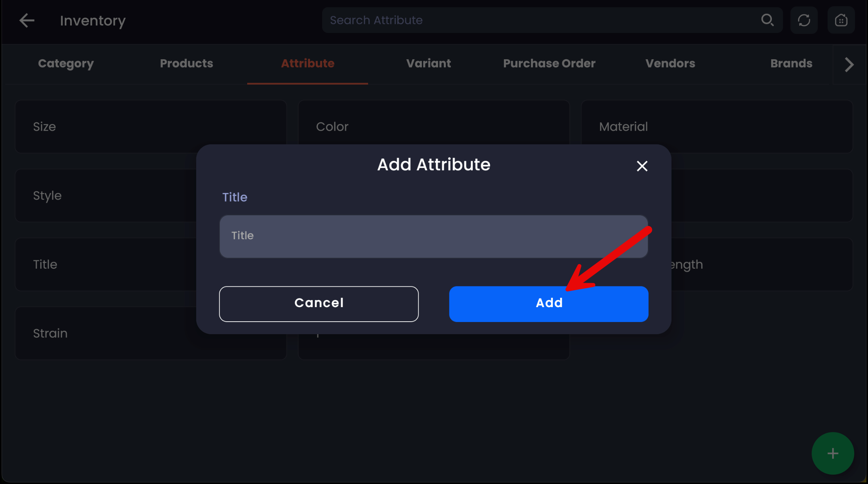
Task: Open the Strain attribute card
Action: point(106,333)
